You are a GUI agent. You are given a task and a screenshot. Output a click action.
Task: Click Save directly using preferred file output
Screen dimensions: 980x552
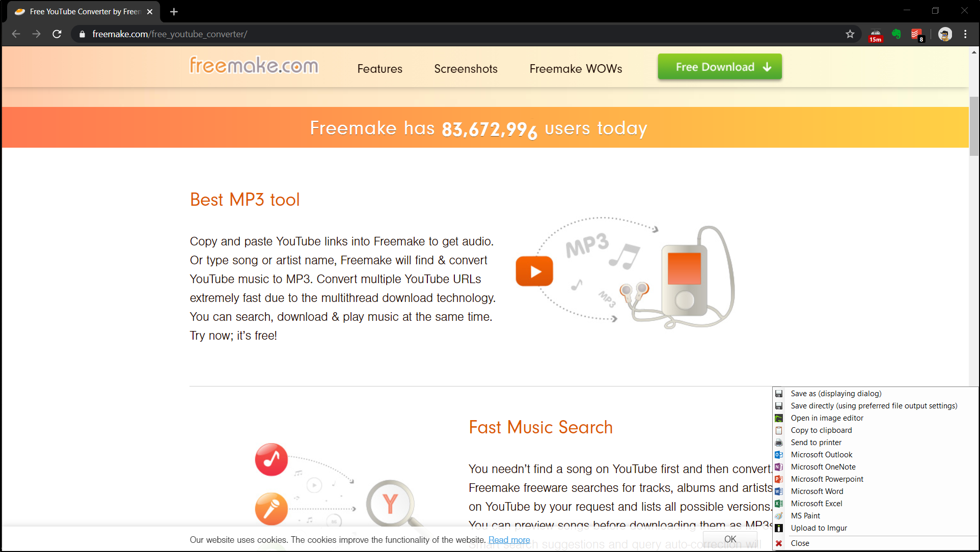874,405
